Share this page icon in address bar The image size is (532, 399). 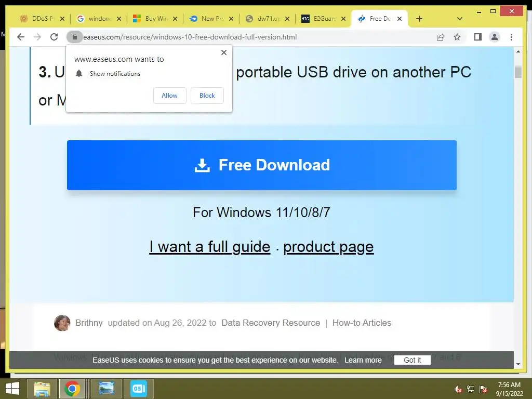point(441,37)
